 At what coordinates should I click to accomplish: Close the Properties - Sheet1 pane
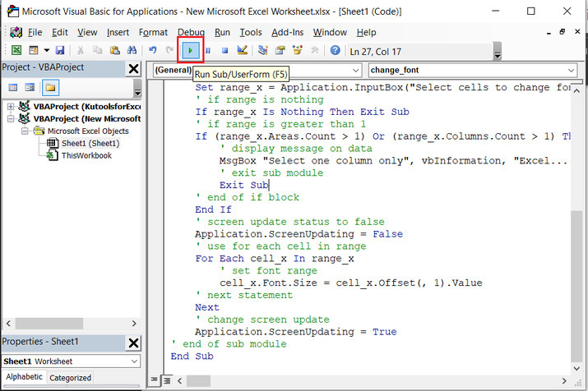click(x=133, y=343)
